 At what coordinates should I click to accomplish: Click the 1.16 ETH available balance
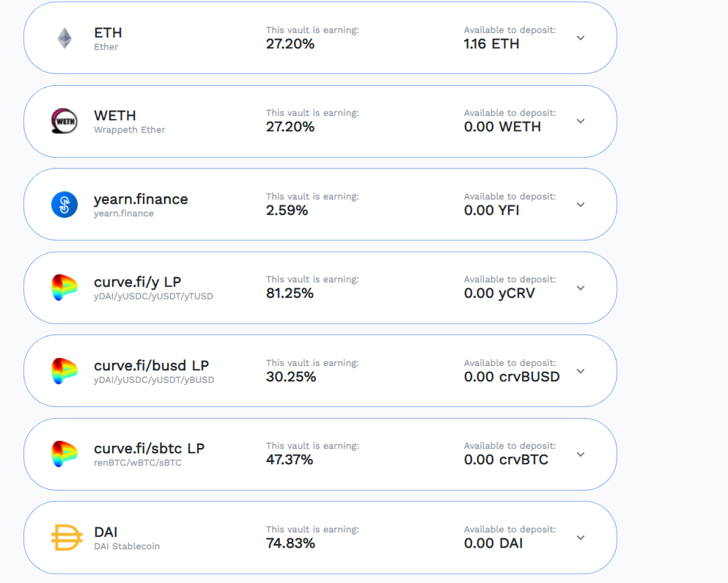point(491,44)
